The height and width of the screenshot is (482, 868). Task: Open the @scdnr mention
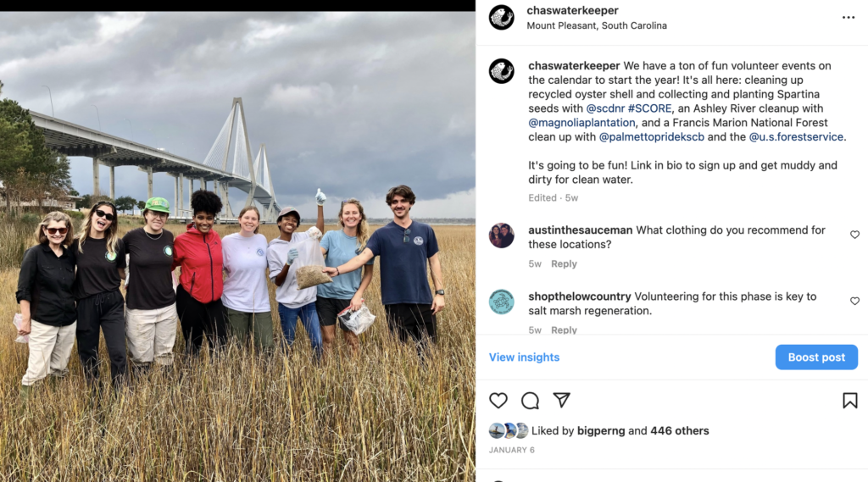coord(605,108)
